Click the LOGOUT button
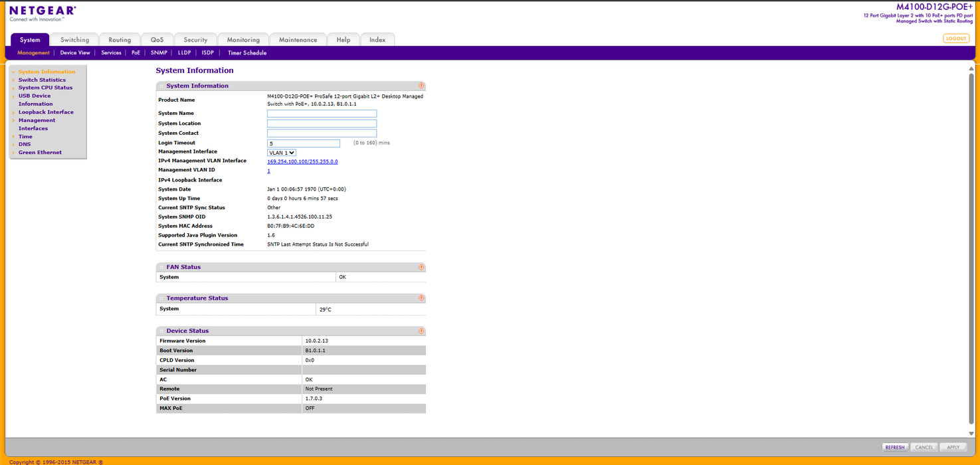 [956, 39]
